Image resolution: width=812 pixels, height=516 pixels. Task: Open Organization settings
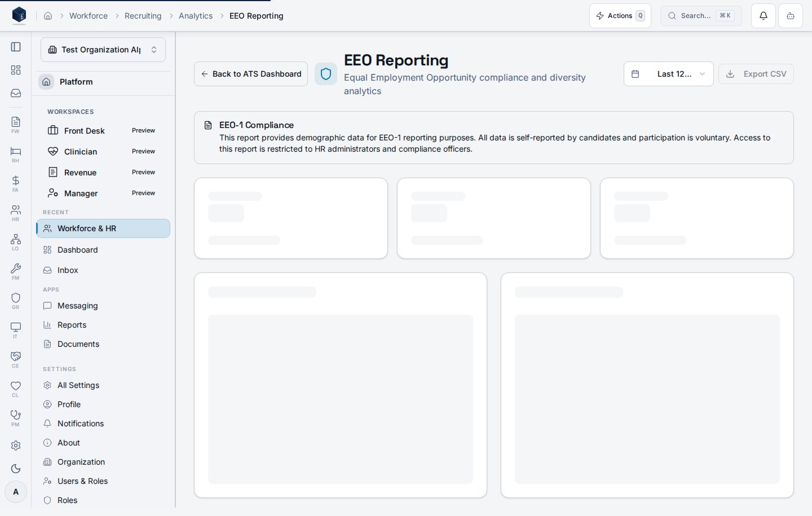pos(103,462)
